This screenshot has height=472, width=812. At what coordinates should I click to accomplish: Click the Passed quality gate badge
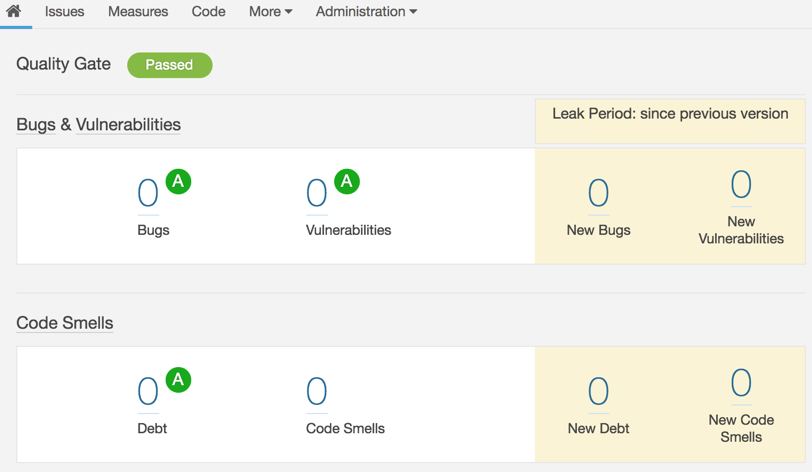[x=169, y=65]
